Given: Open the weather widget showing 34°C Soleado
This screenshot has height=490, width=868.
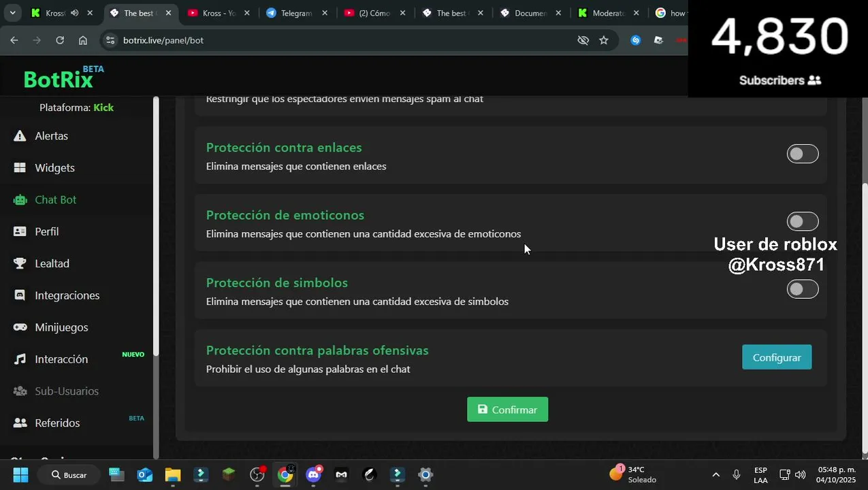Looking at the screenshot, I should coord(633,474).
